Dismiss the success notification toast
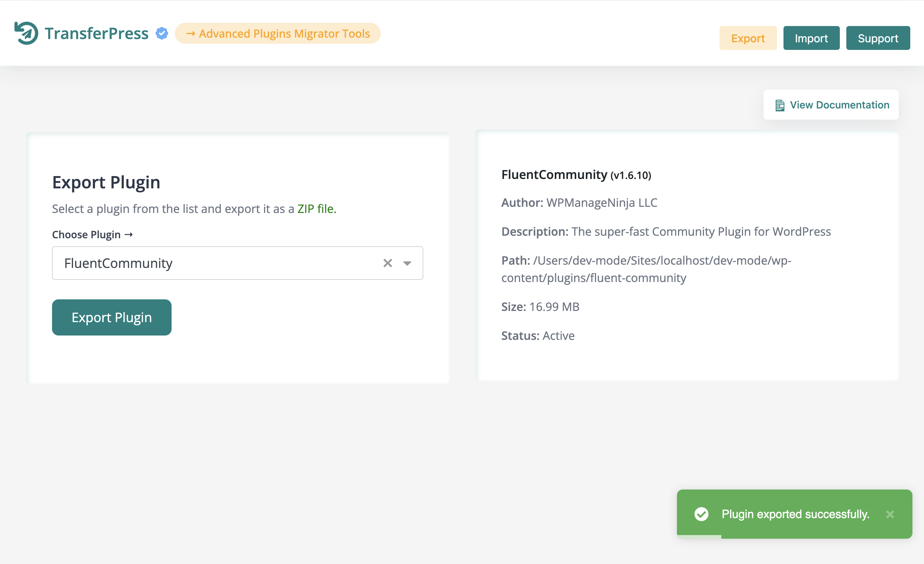Screen dimensions: 924x564 click(890, 514)
